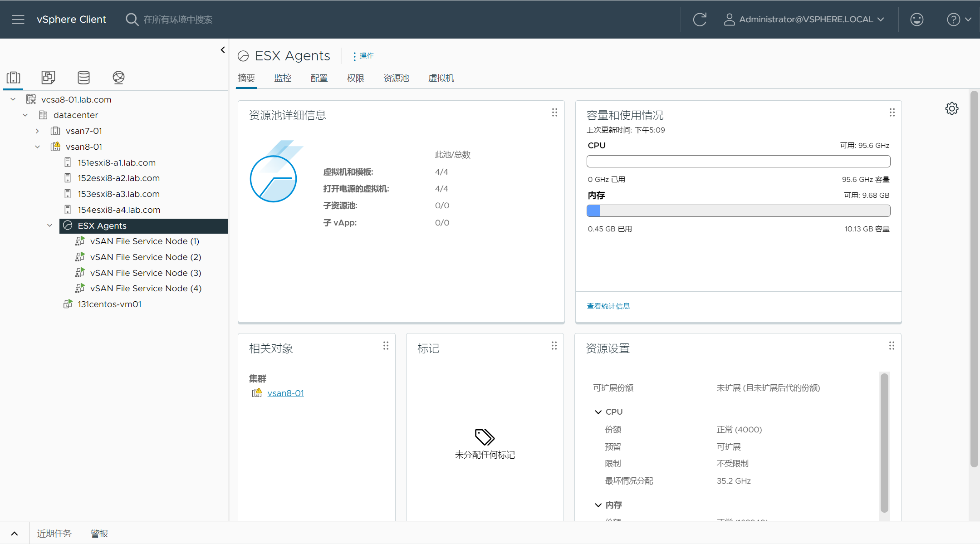Select 153esxi8-a3.lab.com host
This screenshot has width=980, height=544.
click(x=118, y=194)
